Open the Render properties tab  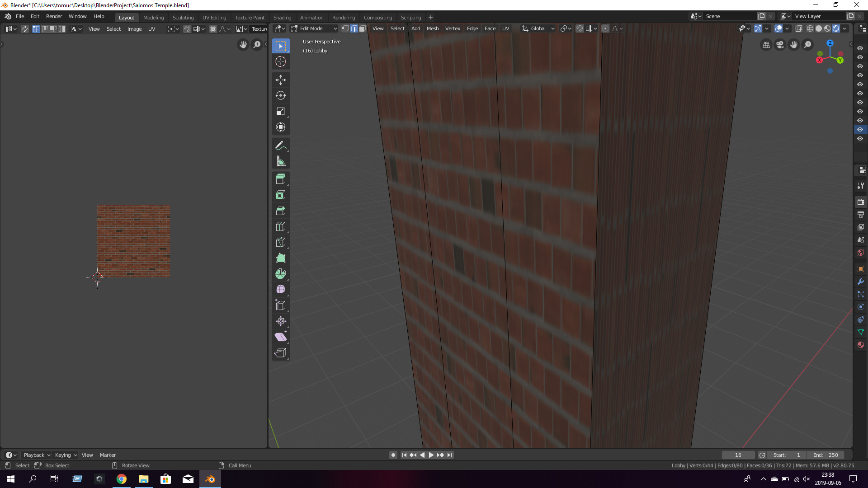[861, 202]
